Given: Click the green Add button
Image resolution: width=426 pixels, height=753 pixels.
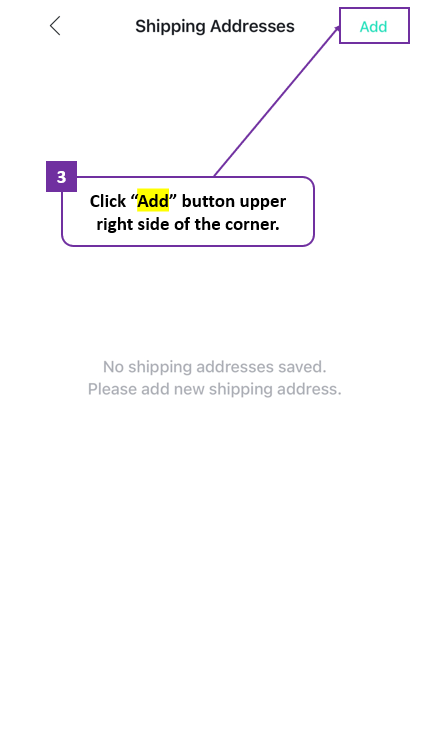Looking at the screenshot, I should (373, 26).
